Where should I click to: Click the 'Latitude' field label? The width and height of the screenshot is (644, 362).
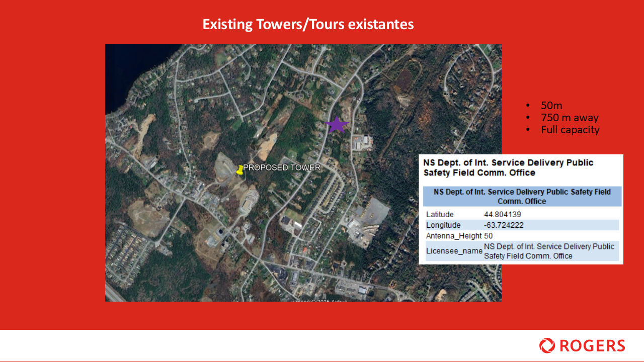coord(440,215)
